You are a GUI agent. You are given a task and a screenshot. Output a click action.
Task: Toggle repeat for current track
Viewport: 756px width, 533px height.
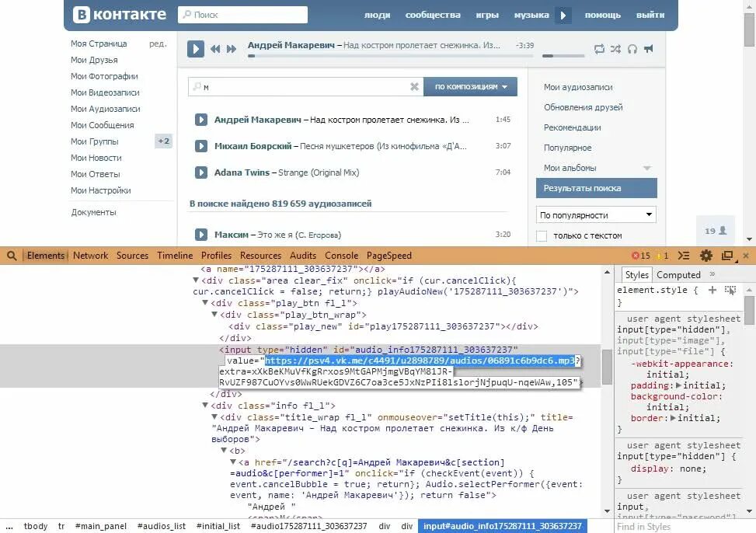click(x=599, y=49)
